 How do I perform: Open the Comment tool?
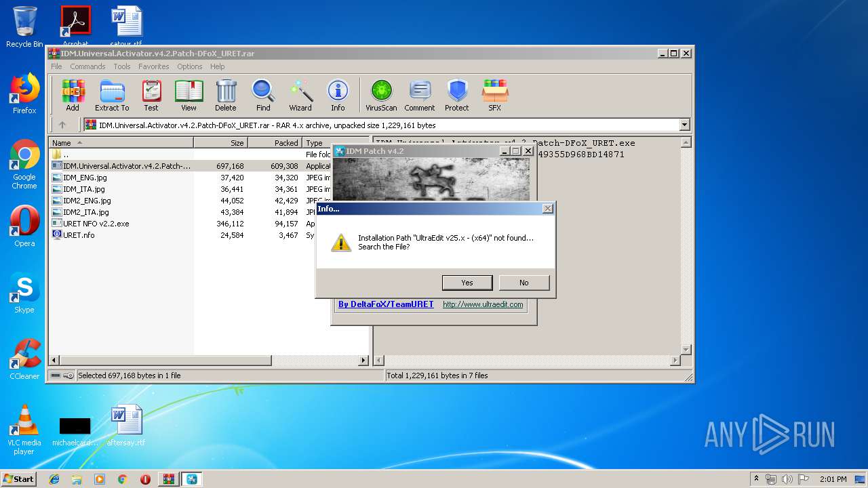tap(420, 95)
